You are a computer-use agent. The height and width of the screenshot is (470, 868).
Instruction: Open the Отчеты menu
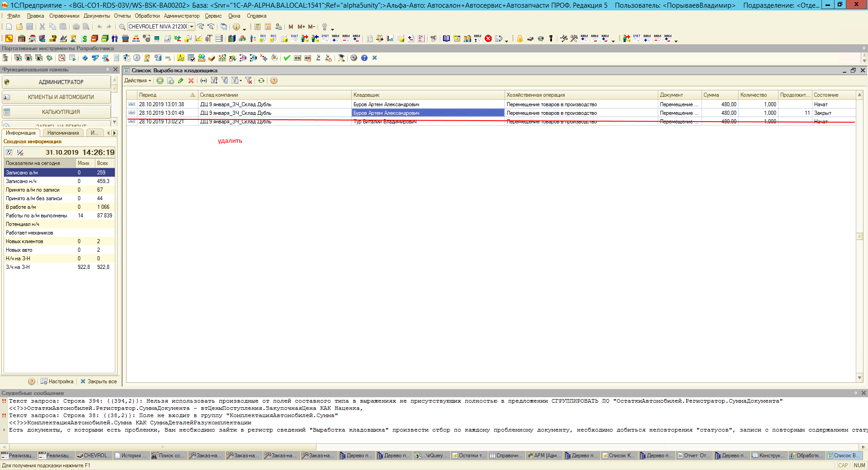[x=122, y=16]
